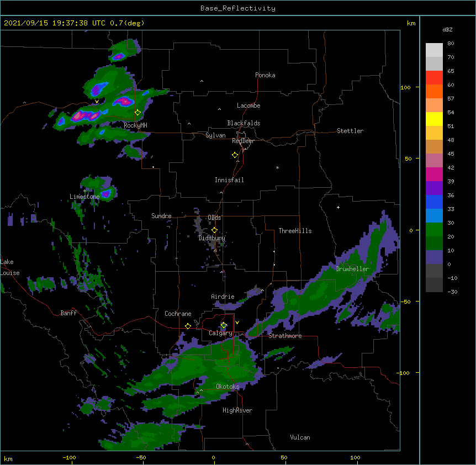The height and width of the screenshot is (465, 476).
Task: Click the Drumheller label
Action: (352, 269)
